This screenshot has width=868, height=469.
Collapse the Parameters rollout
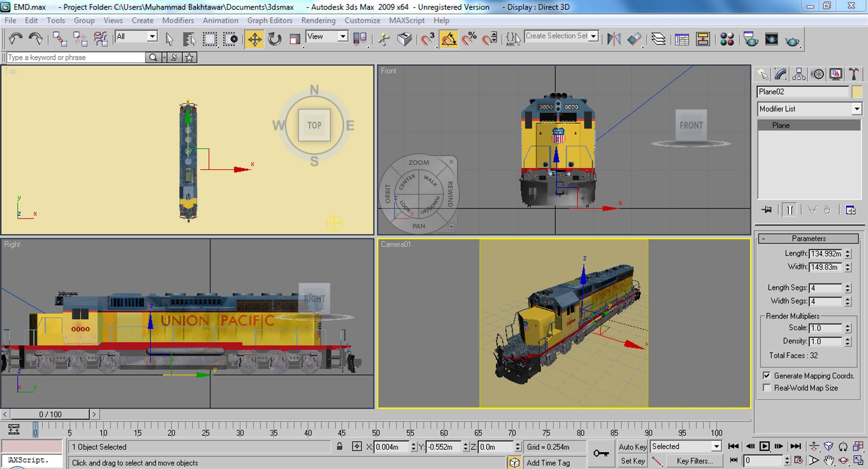coord(808,238)
